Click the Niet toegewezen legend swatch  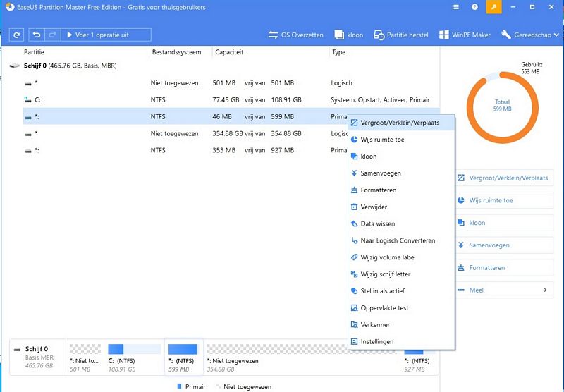coord(218,386)
